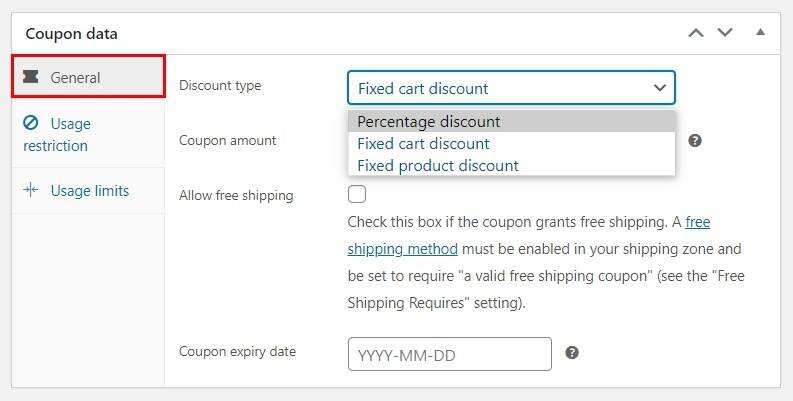Click the Coupon expiry date field
Screen dimensions: 793x401
449,354
